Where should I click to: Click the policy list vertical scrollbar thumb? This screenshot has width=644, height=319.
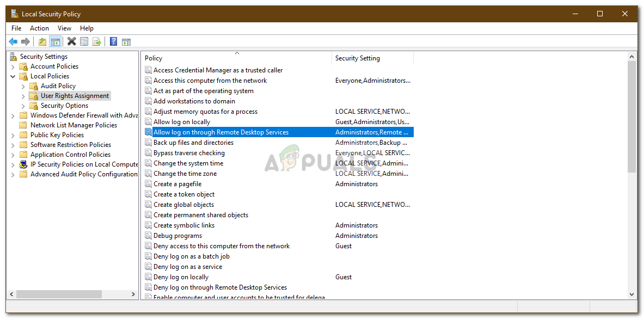tap(632, 116)
